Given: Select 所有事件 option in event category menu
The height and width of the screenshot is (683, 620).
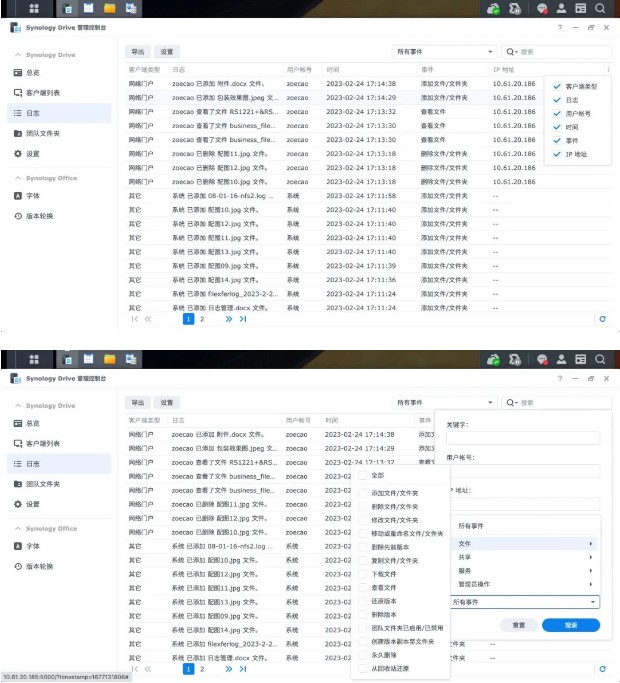Looking at the screenshot, I should coord(525,526).
